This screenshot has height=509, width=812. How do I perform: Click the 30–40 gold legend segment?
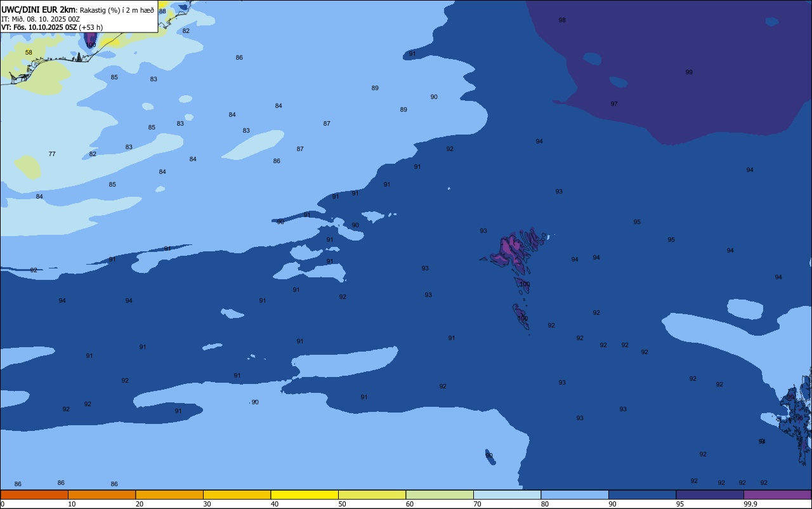coord(237,494)
